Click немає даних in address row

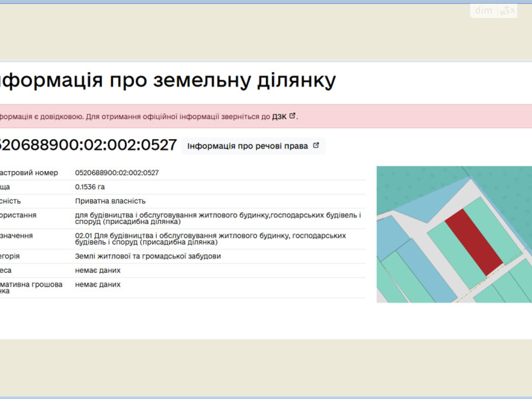coord(98,270)
